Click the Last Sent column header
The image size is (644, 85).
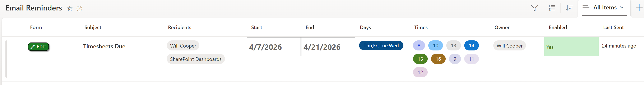tap(613, 27)
